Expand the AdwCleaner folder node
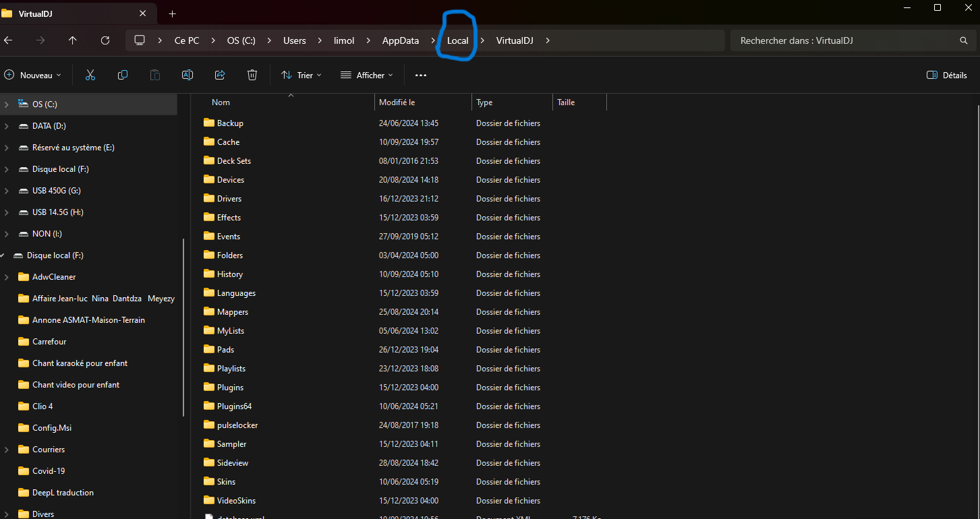The height and width of the screenshot is (519, 980). click(7, 277)
